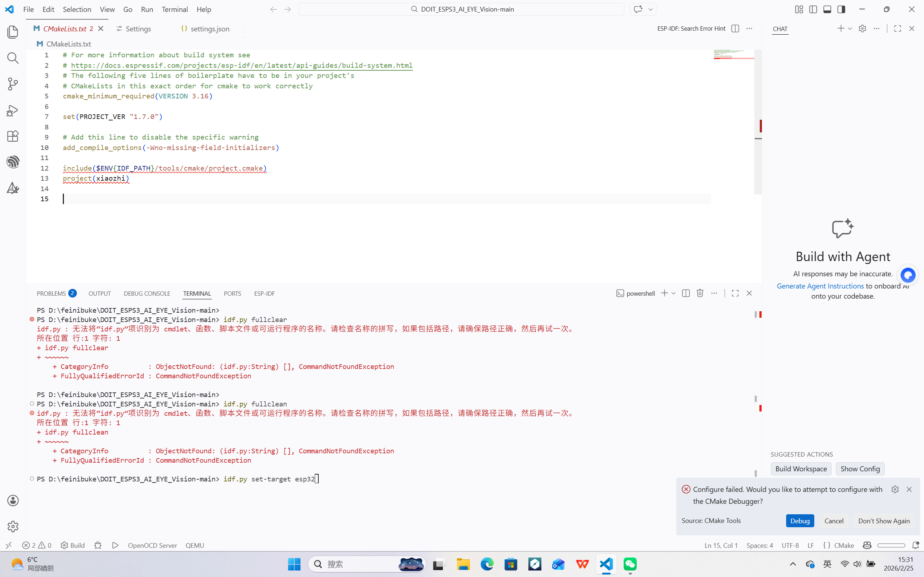Open the notifications bell in status bar
The image size is (924, 577).
915,545
